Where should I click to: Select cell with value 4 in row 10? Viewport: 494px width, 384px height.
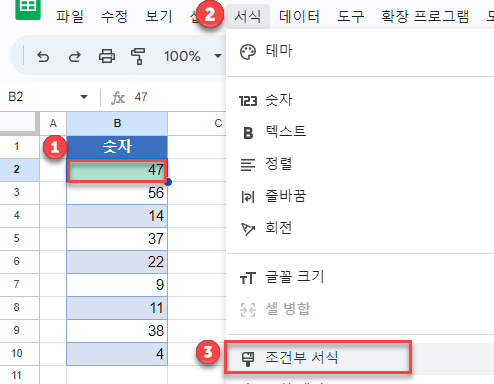[117, 354]
